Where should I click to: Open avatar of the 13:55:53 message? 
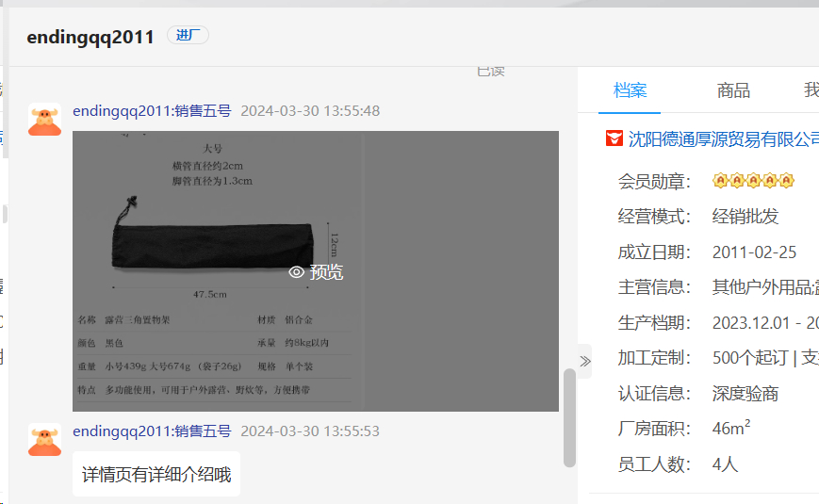click(x=45, y=440)
